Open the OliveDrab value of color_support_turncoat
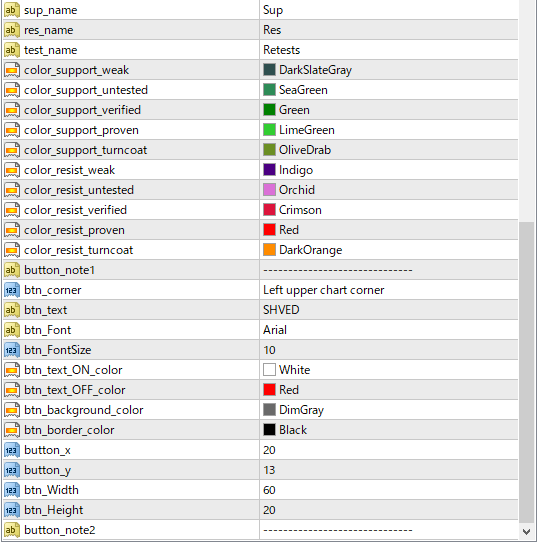Screen dimensions: 537x546 (305, 150)
